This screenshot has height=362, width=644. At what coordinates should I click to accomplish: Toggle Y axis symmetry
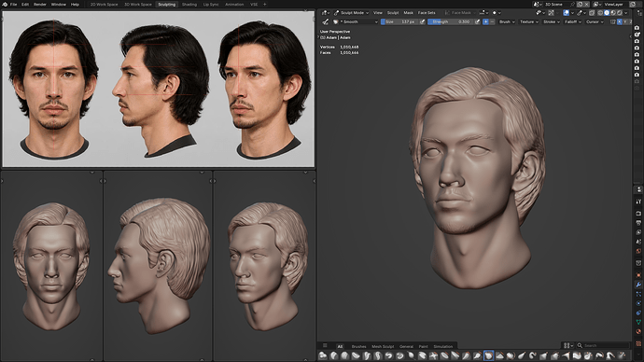tap(625, 21)
